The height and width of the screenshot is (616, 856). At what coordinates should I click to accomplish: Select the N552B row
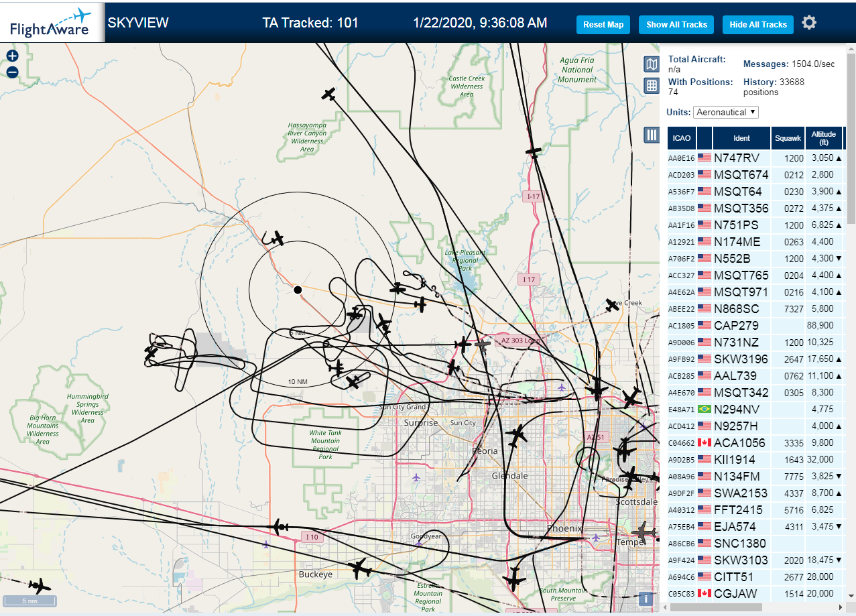pos(755,259)
